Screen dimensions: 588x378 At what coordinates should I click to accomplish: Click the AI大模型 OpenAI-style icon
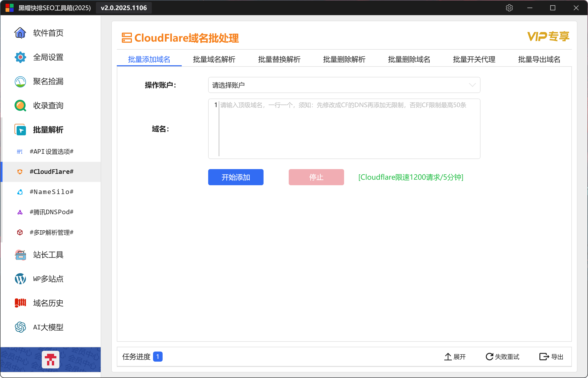(x=20, y=327)
